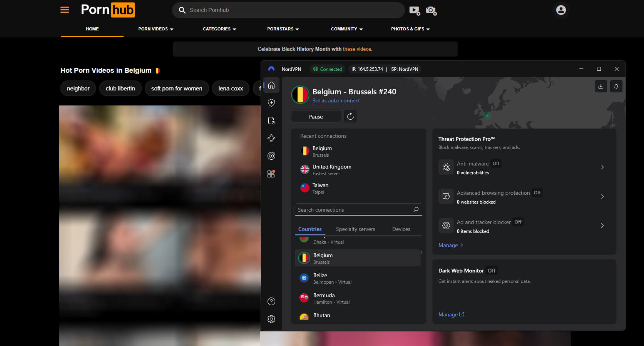
Task: Open the Dark Web Monitor target icon
Action: (271, 156)
